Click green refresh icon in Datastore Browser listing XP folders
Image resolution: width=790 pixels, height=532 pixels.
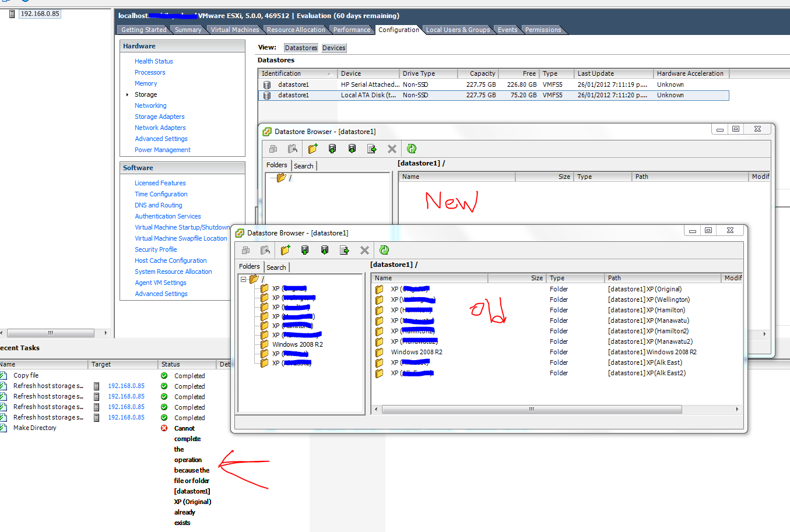384,250
